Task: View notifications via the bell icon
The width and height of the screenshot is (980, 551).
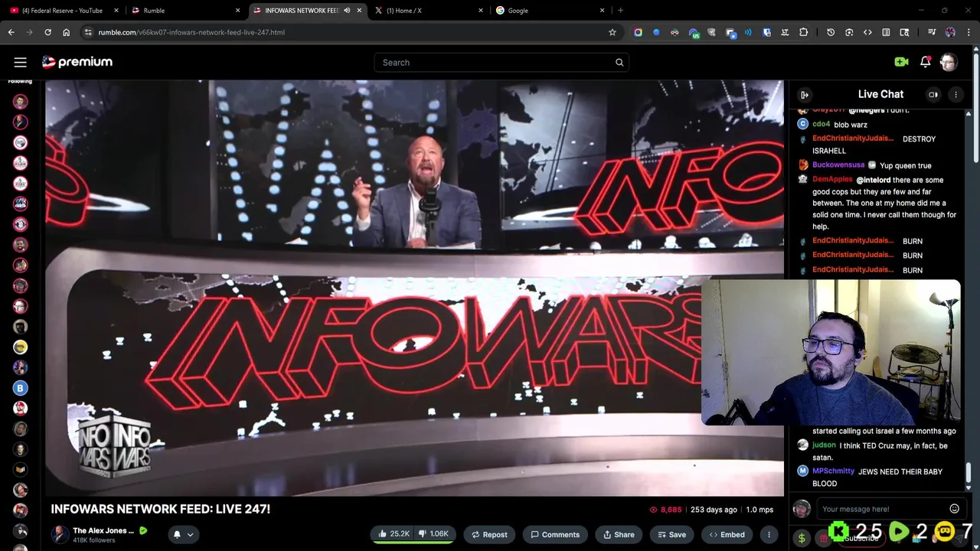Action: click(925, 62)
